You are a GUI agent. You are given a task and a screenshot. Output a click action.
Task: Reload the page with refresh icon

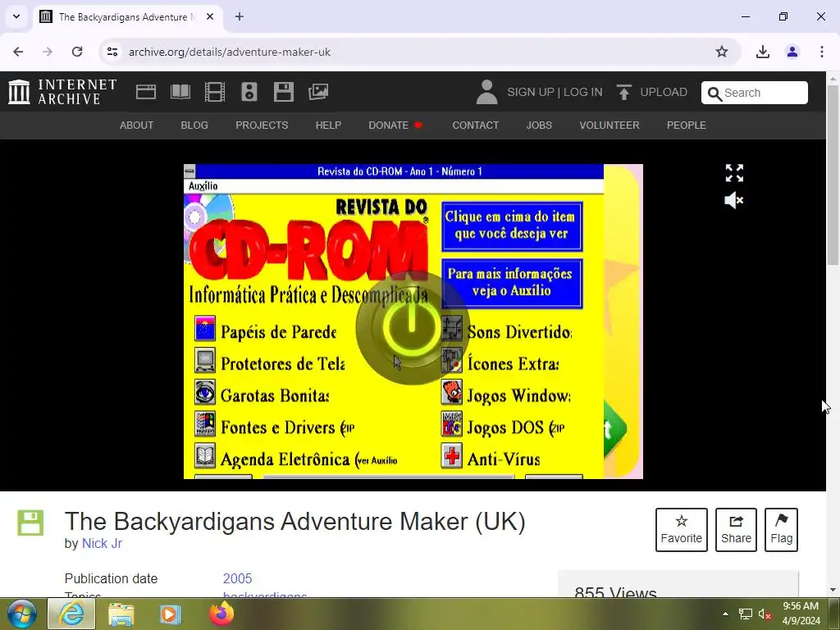click(x=77, y=52)
